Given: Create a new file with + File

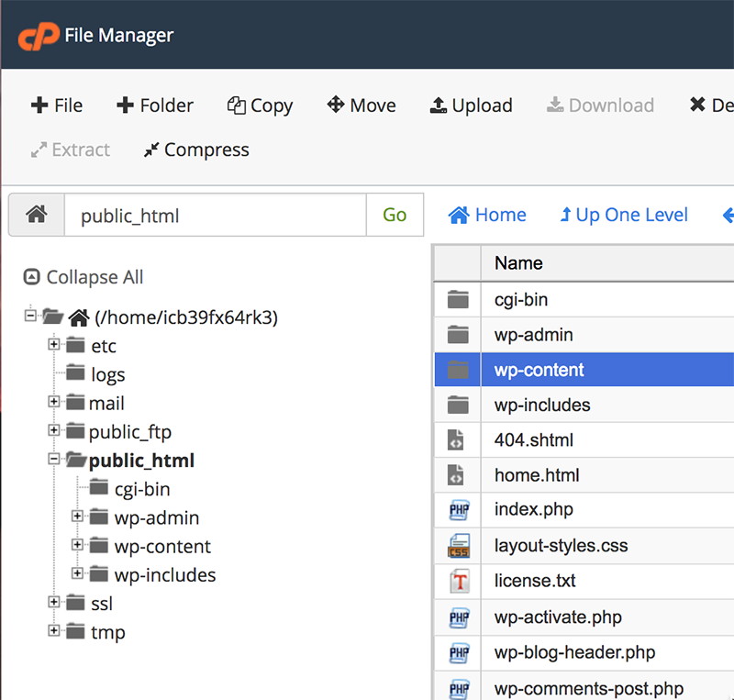Looking at the screenshot, I should coord(57,106).
